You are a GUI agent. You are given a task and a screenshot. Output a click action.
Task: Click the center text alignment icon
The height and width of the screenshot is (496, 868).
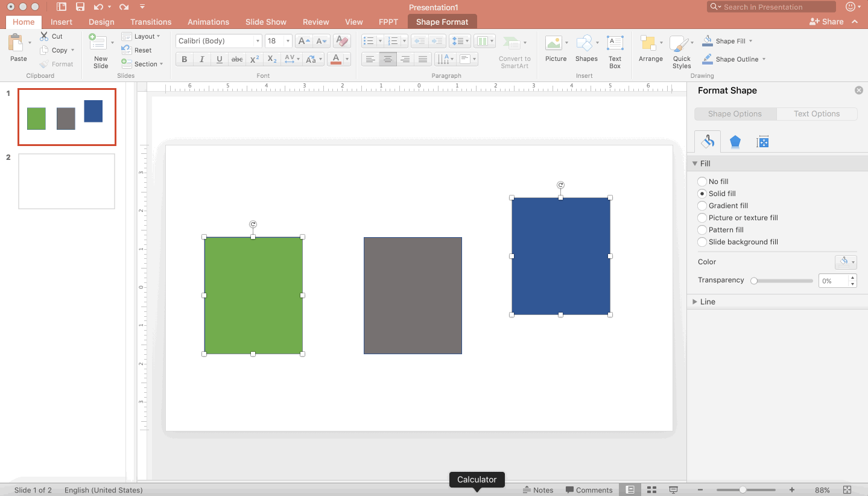[x=387, y=59]
